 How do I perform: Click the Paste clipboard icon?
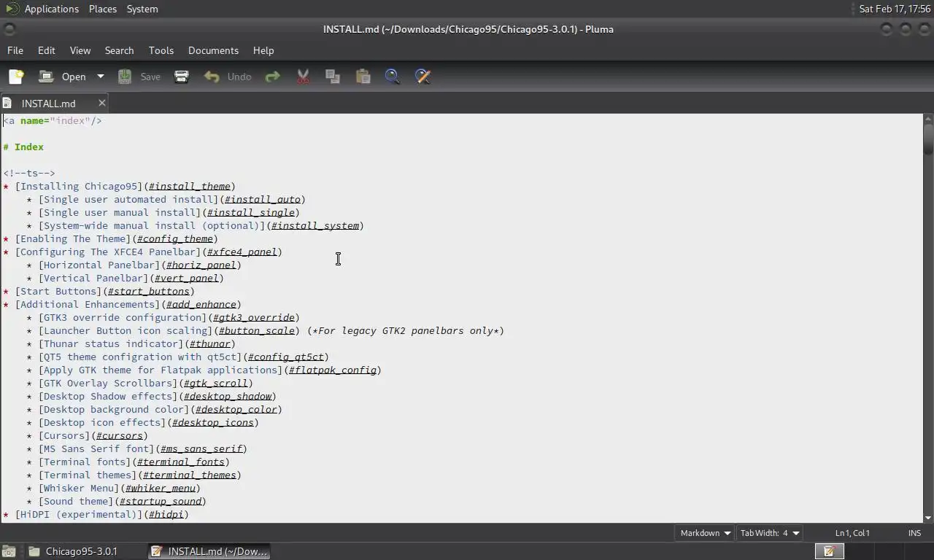363,77
